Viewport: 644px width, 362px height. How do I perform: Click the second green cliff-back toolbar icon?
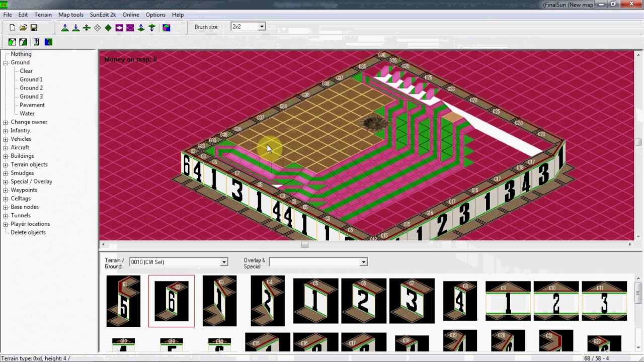(23, 42)
